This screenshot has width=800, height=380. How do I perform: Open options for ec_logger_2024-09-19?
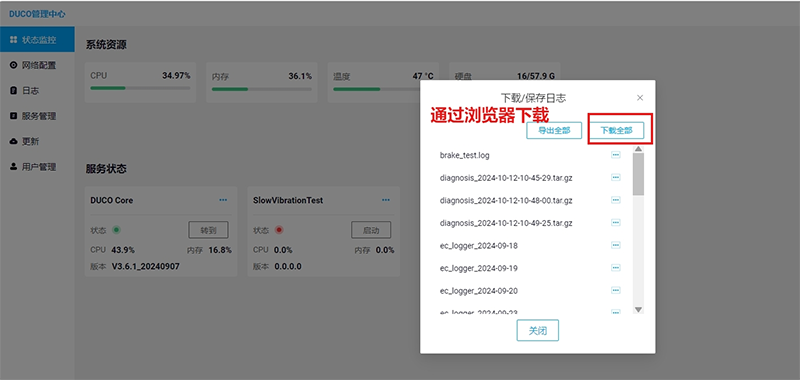point(616,268)
